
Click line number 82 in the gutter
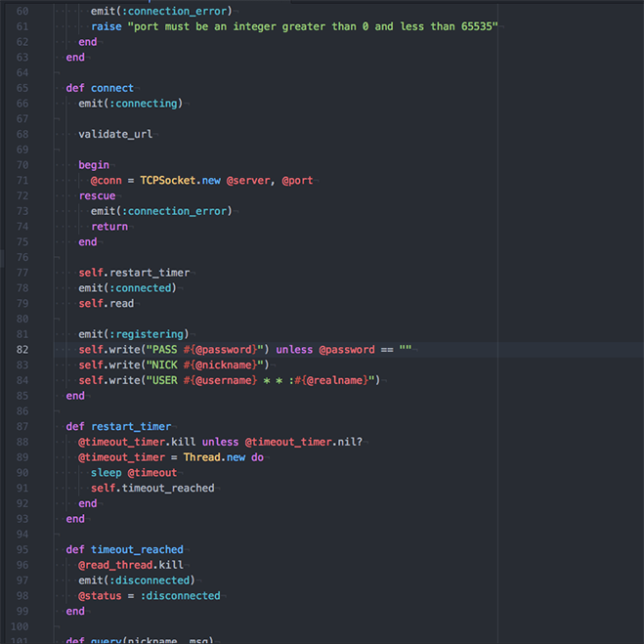22,350
